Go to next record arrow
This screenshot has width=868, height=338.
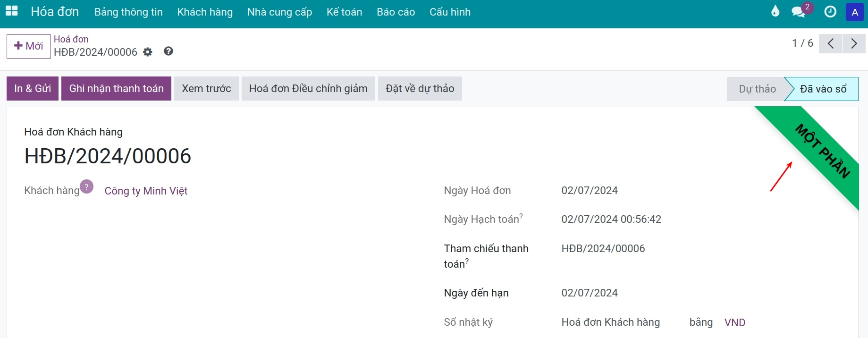tap(854, 43)
